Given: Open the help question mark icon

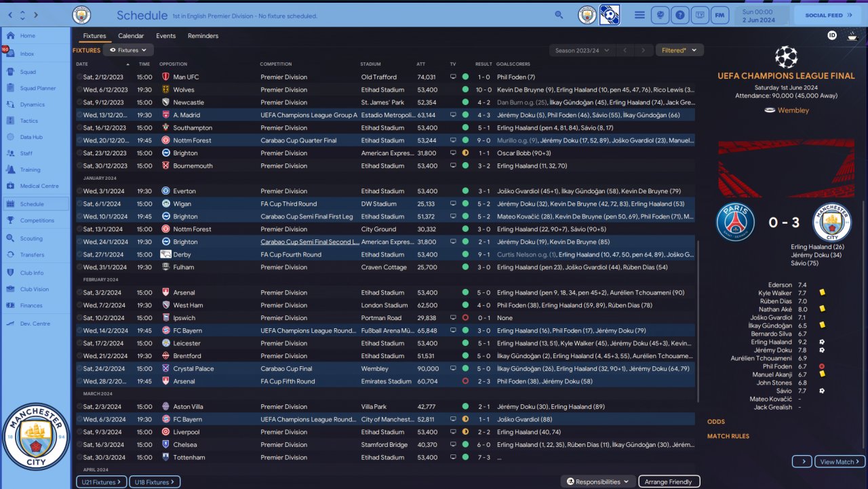Looking at the screenshot, I should (679, 14).
